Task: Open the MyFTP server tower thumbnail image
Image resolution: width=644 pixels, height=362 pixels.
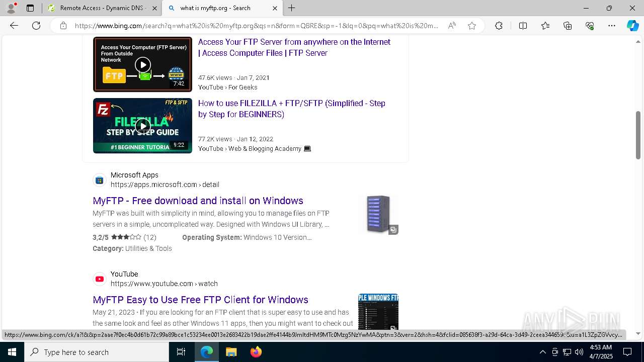Action: pyautogui.click(x=378, y=215)
